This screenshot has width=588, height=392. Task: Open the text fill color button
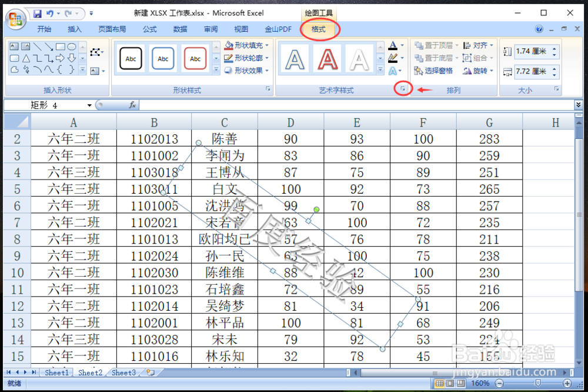[x=393, y=45]
